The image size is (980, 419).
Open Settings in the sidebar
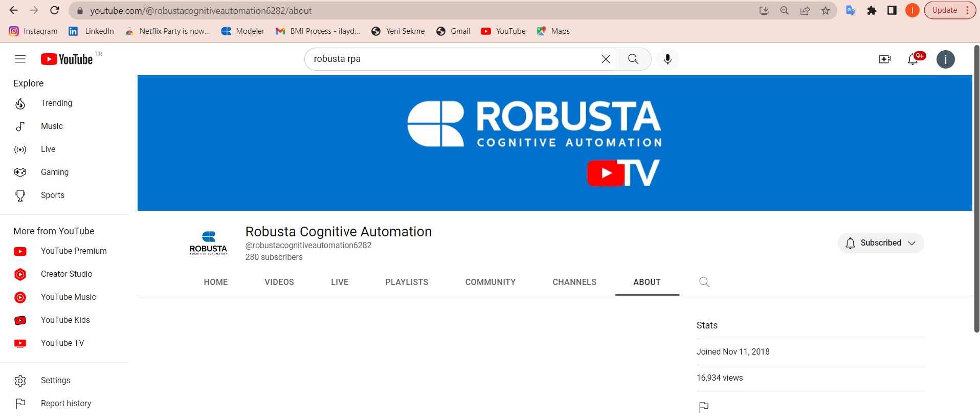point(55,381)
